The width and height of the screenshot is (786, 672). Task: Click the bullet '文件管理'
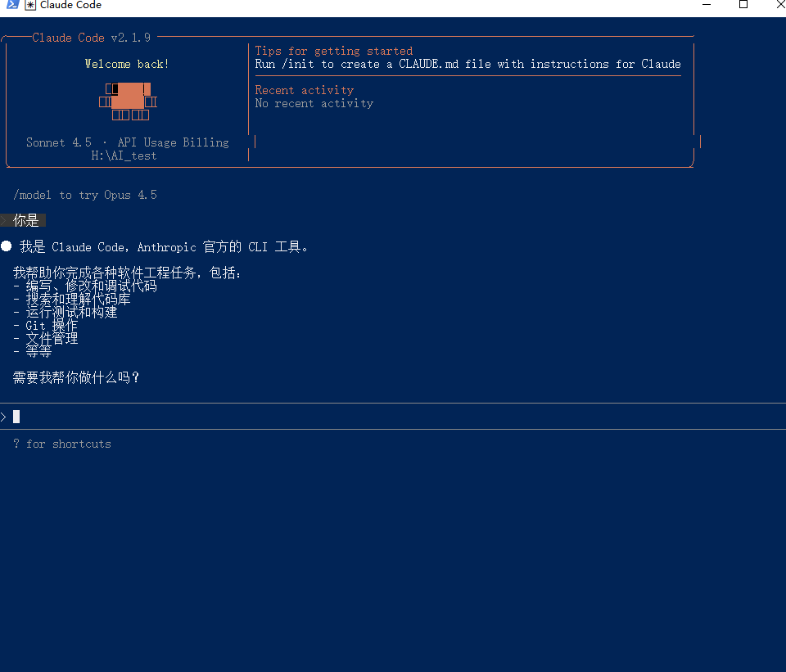click(x=46, y=338)
